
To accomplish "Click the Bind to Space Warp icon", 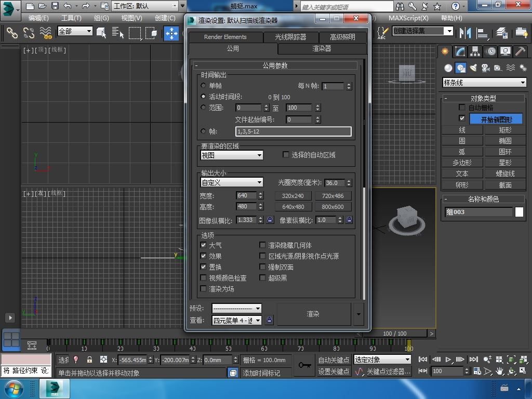I will click(46, 33).
